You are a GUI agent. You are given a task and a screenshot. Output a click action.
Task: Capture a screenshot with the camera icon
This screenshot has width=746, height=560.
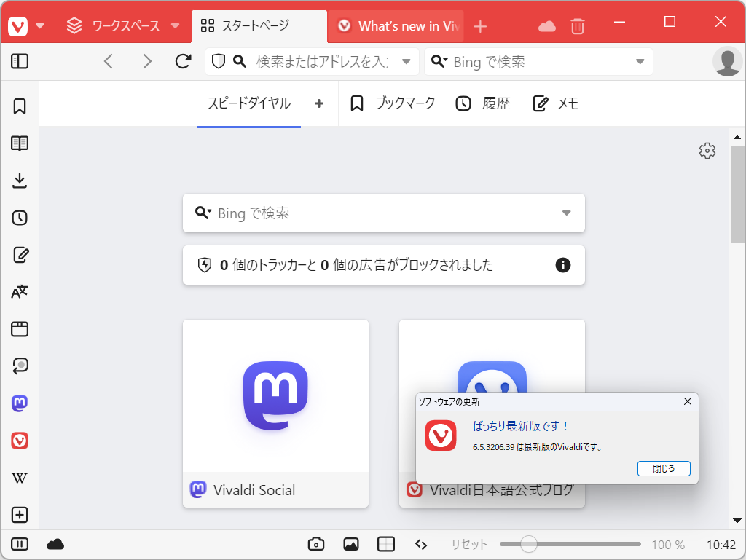coord(315,544)
